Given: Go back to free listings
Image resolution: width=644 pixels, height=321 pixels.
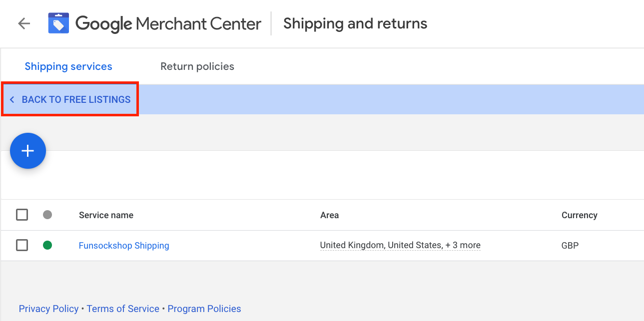Looking at the screenshot, I should 76,100.
